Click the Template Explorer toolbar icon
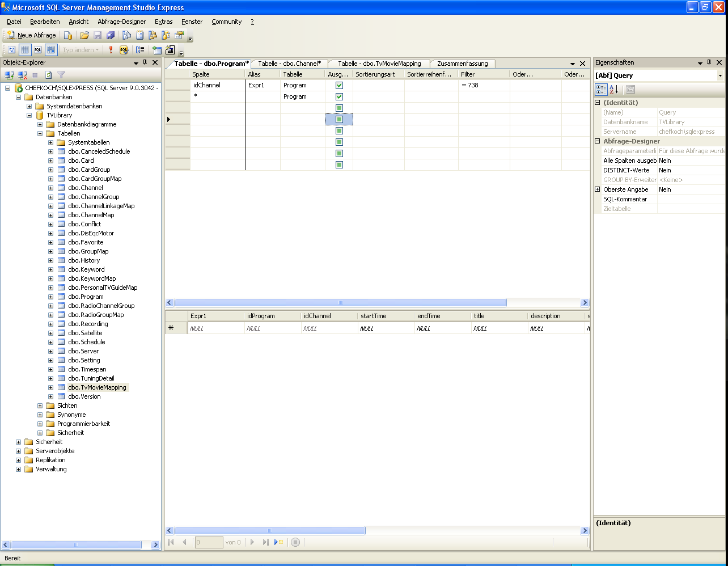Viewport: 728px width, 566px height. [x=166, y=35]
